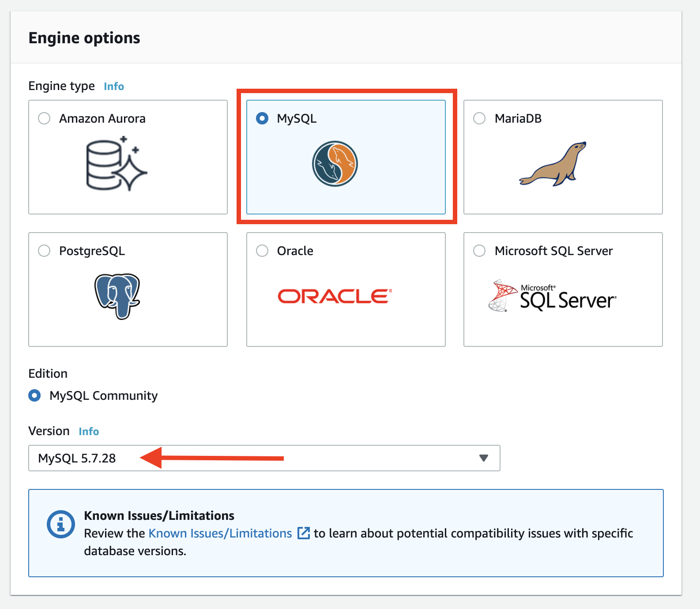Select the MySQL Community edition radio button
Viewport: 700px width, 609px height.
[34, 395]
